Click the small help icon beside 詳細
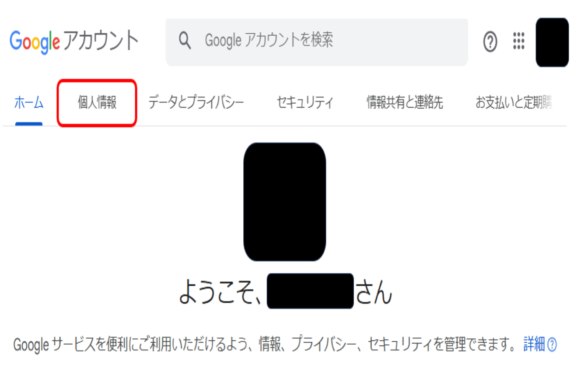 point(552,345)
